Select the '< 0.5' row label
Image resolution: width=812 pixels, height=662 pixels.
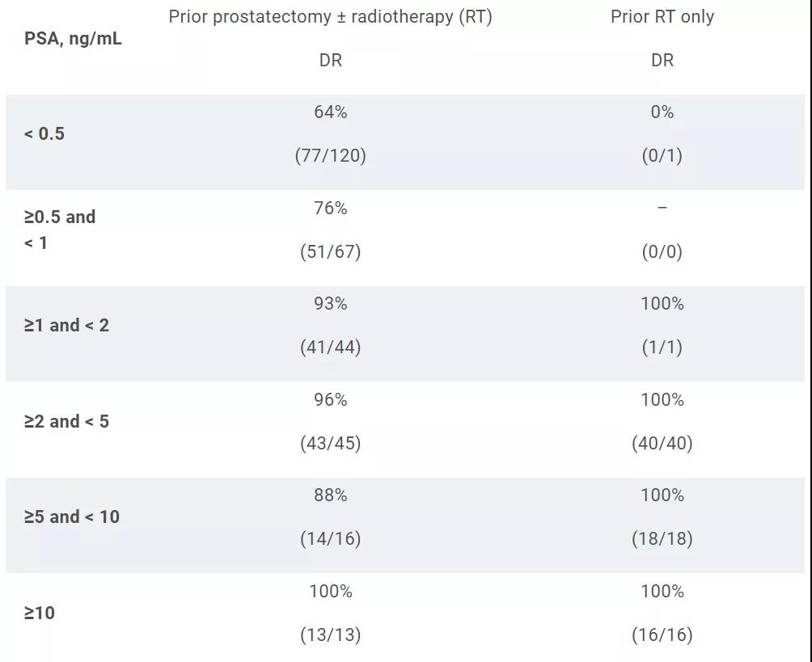[44, 133]
